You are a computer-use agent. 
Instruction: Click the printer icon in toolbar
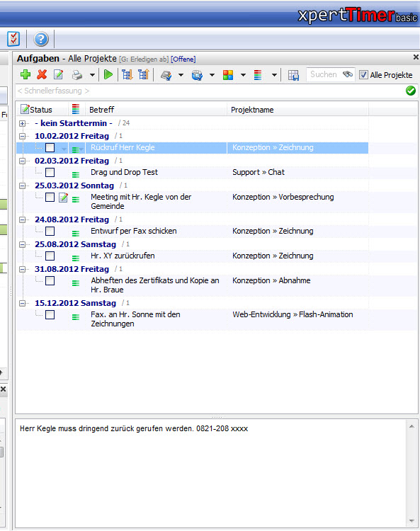(77, 75)
